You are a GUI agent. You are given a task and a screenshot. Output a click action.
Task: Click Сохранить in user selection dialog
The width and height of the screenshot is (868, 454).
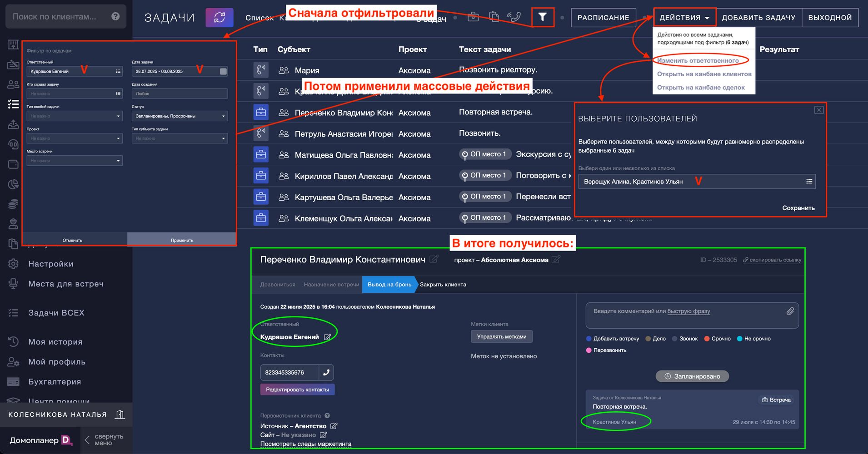(798, 207)
